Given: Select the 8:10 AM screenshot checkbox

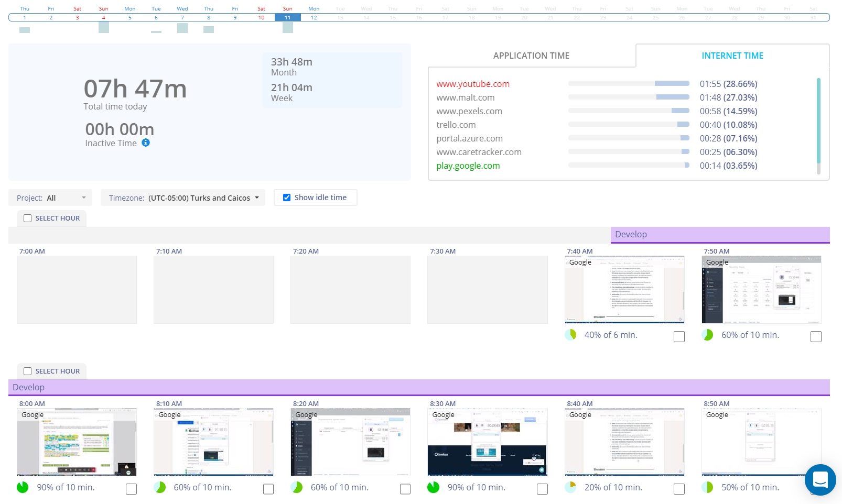Looking at the screenshot, I should point(268,489).
